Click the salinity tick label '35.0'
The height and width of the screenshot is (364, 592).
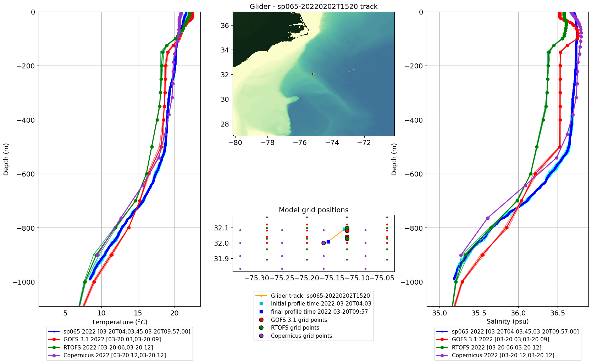tap(439, 313)
